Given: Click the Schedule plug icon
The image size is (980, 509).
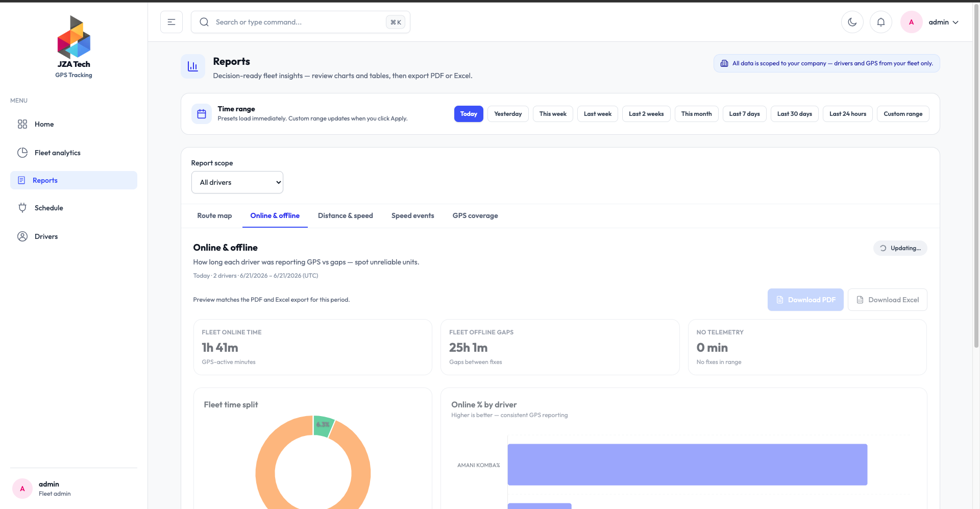Looking at the screenshot, I should [22, 208].
